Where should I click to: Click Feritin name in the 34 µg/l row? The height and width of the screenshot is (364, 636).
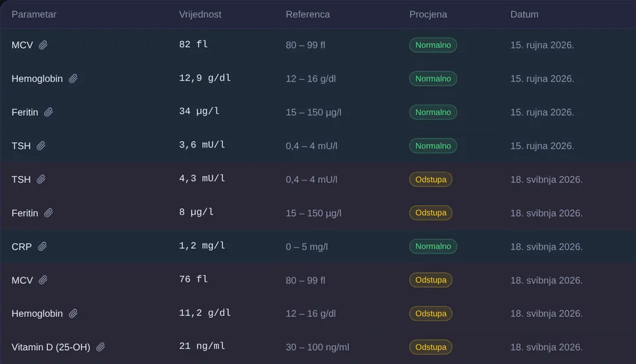tap(25, 113)
